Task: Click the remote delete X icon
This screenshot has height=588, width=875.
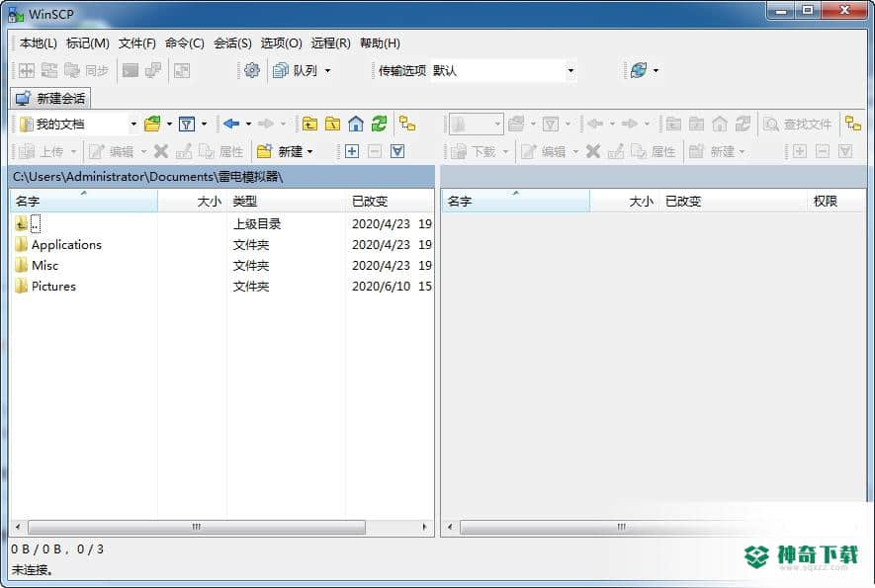Action: pos(592,151)
